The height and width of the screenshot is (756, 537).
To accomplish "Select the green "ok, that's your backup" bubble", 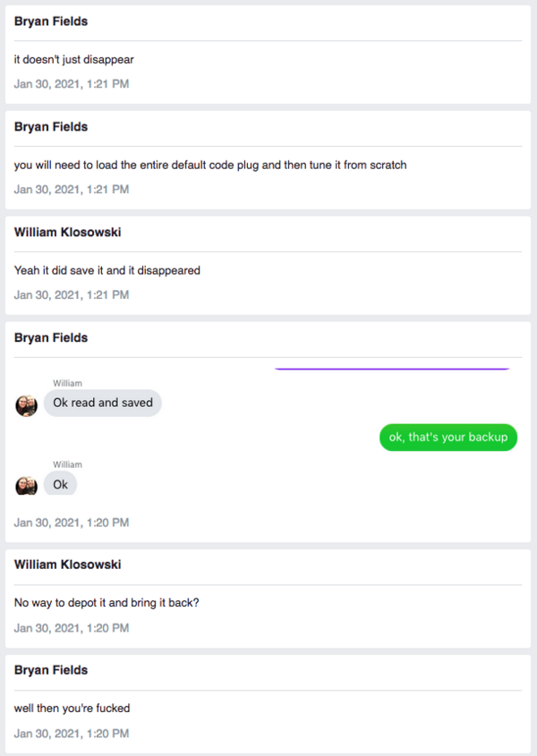I will click(x=447, y=437).
